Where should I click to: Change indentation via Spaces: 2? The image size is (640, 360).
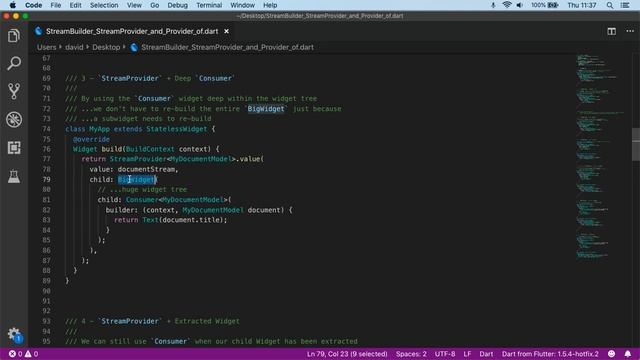411,354
